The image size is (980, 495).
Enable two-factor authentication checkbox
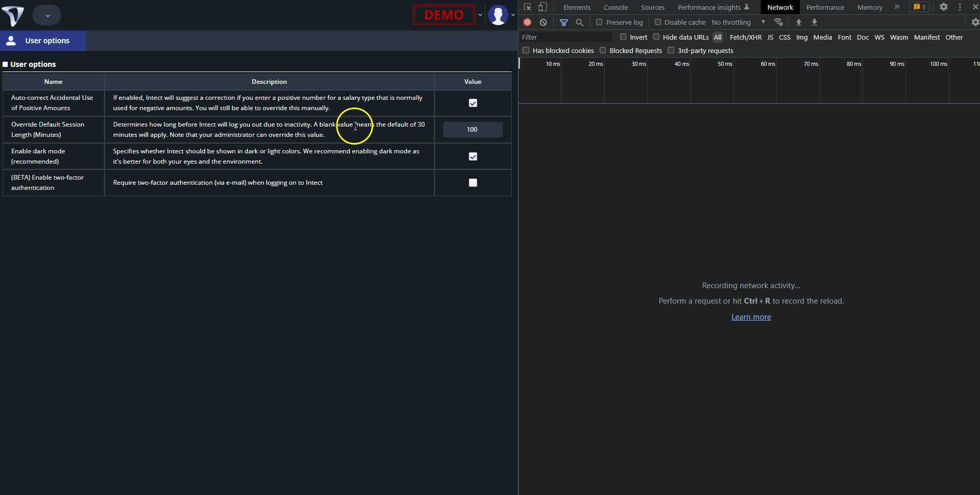472,183
